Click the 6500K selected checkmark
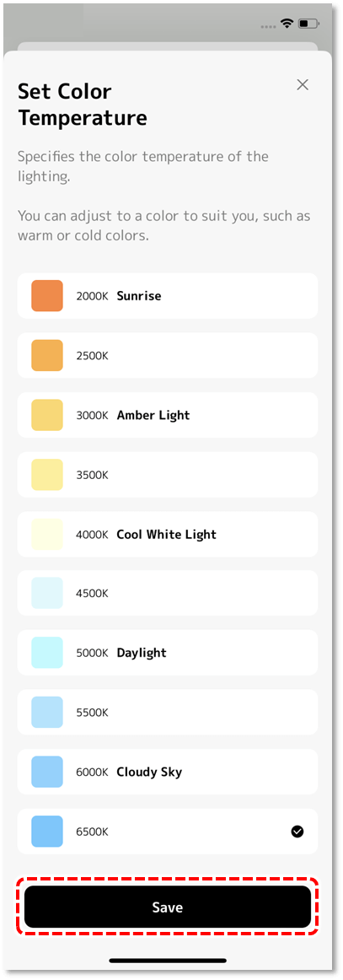The width and height of the screenshot is (343, 980). (x=297, y=832)
